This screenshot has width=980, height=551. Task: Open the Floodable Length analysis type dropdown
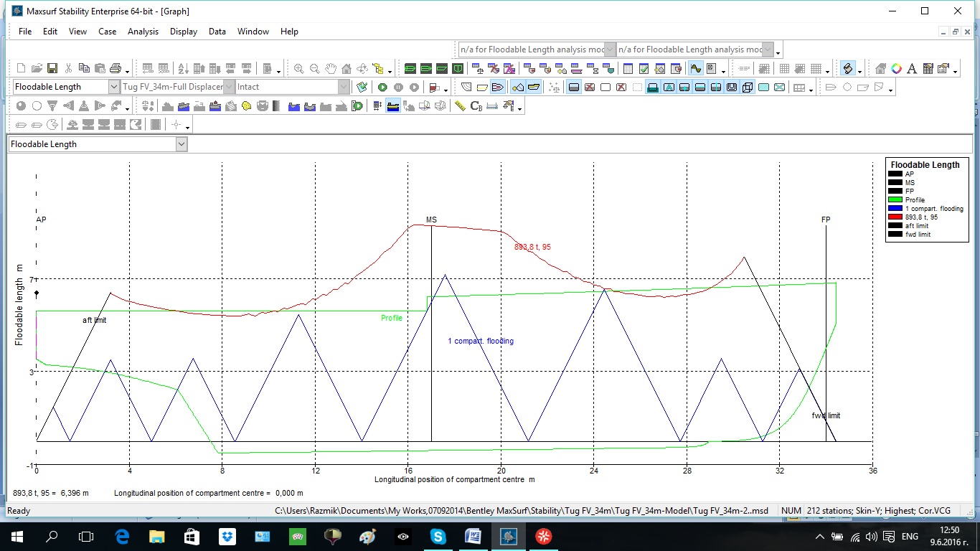pos(114,87)
